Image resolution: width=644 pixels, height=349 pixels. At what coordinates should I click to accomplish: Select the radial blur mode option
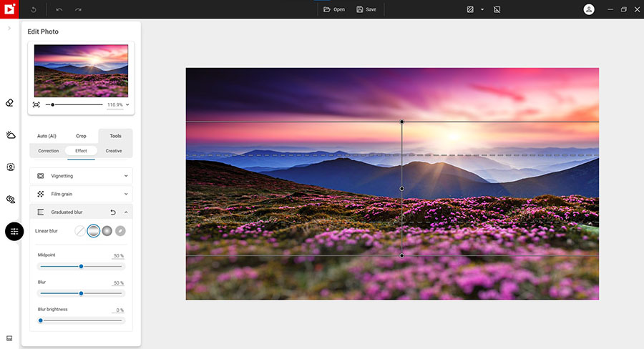107,230
